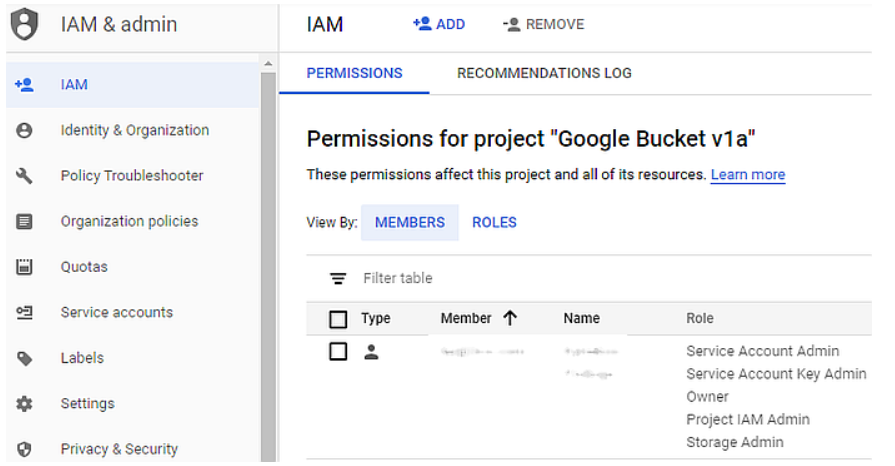Open Settings gear icon in sidebar
895x466 pixels.
[24, 404]
